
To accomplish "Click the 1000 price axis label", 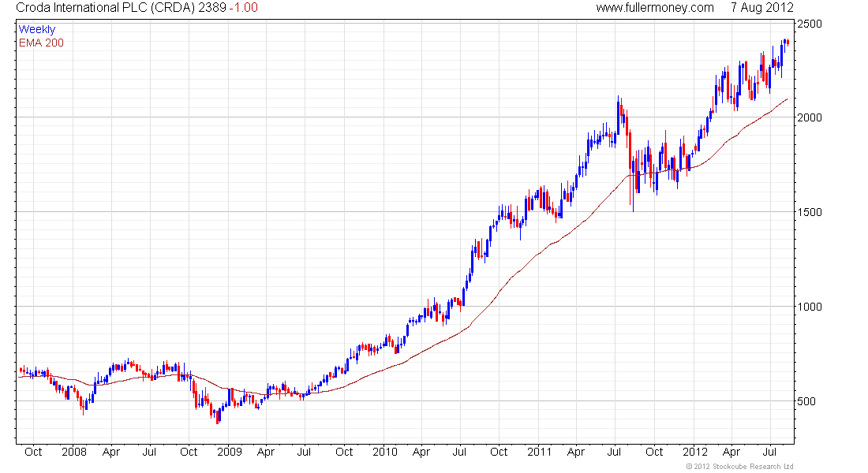I will click(810, 307).
